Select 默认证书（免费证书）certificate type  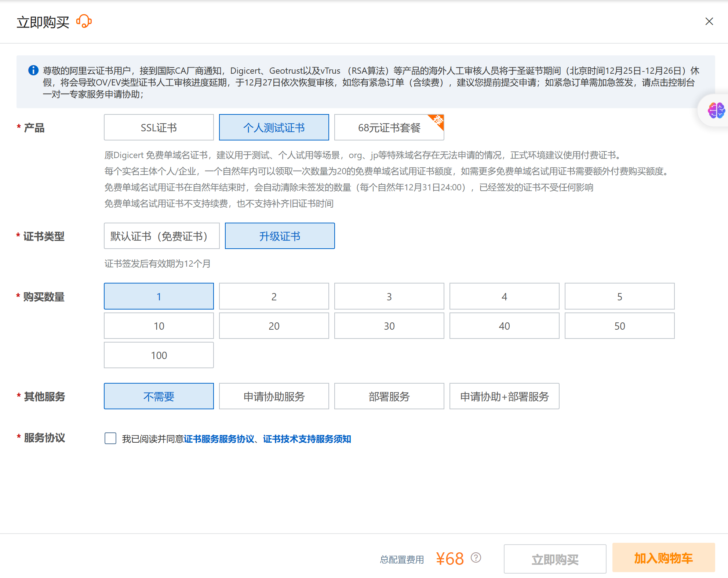point(162,236)
